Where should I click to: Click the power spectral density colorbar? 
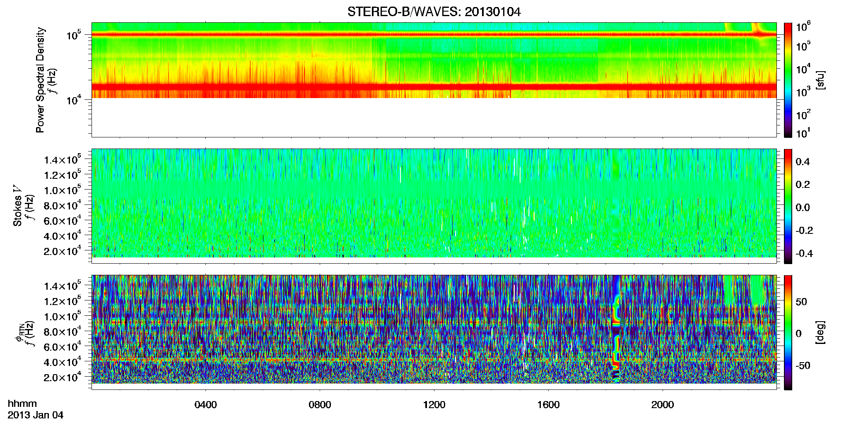pyautogui.click(x=788, y=80)
